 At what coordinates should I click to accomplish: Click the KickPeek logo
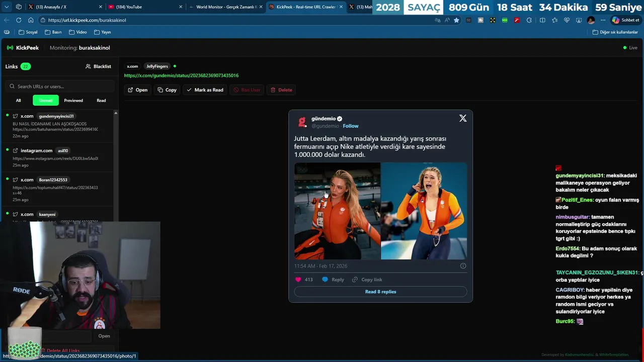point(23,48)
